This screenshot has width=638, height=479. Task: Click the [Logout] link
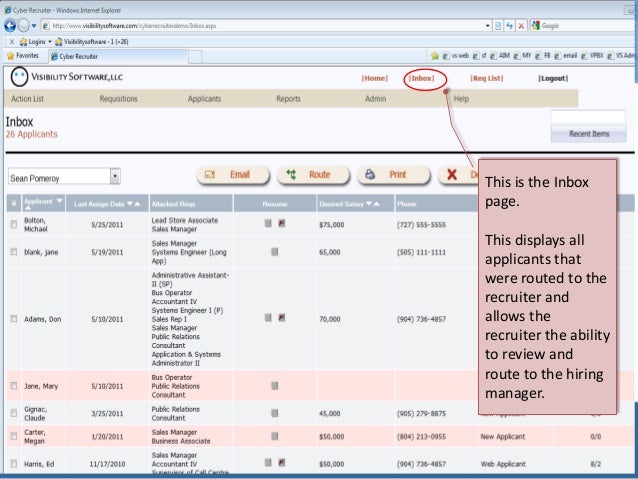[553, 78]
